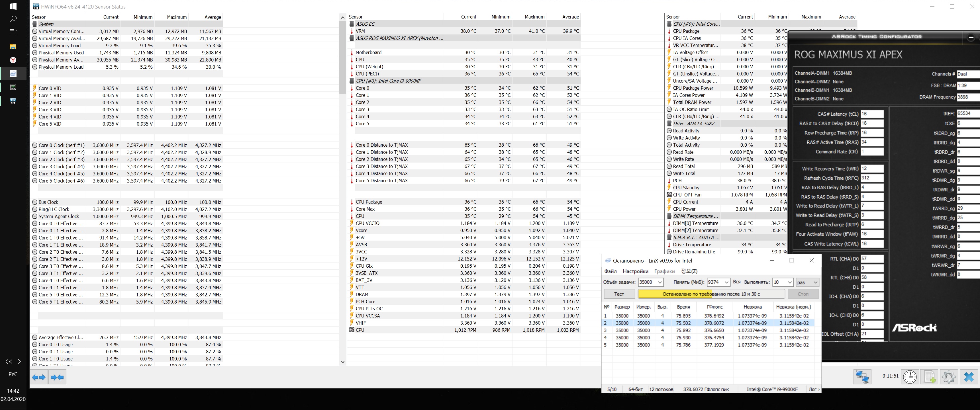
Task: Click the HWiNFO remote network monitoring icon
Action: tap(862, 376)
